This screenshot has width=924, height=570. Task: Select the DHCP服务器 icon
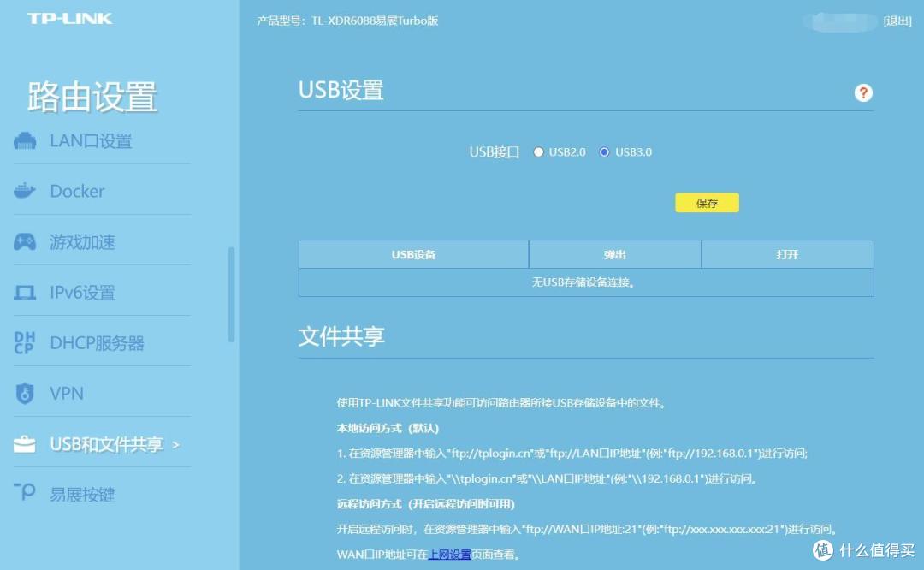click(25, 342)
